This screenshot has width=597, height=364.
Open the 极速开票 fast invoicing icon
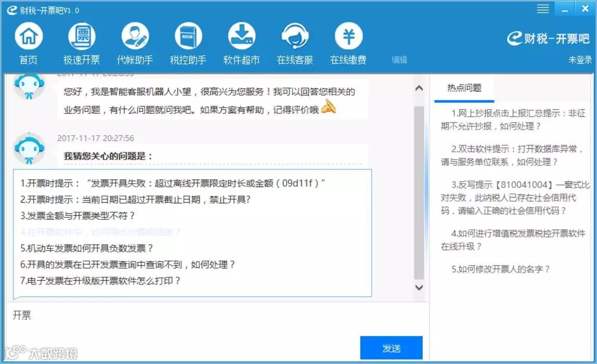tap(82, 36)
